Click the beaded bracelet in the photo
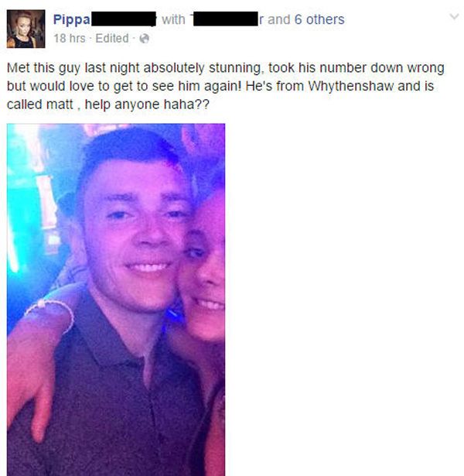Screen dimensions: 464x476 click(x=50, y=313)
